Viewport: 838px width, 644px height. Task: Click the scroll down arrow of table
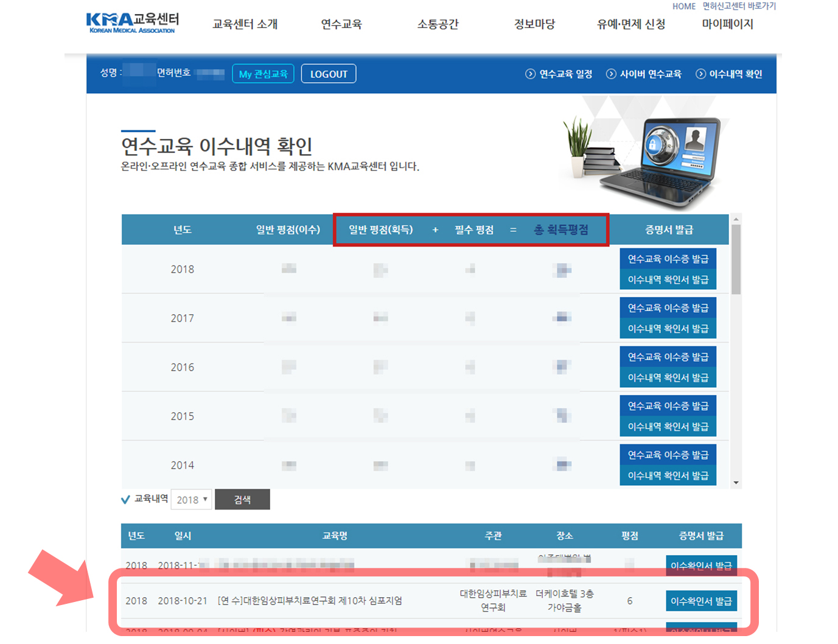point(736,483)
